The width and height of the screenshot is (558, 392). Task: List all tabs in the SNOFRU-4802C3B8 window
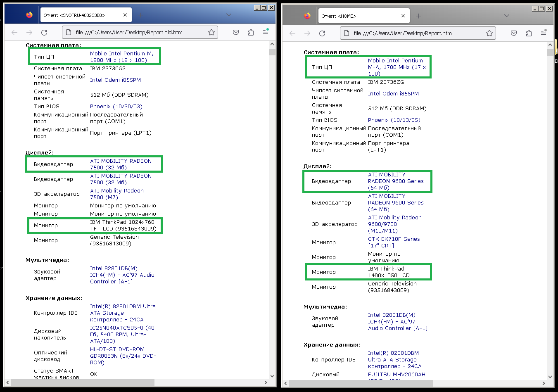229,15
